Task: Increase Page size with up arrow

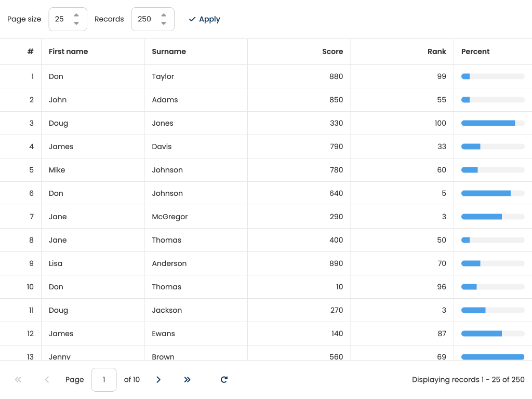Action: point(76,15)
